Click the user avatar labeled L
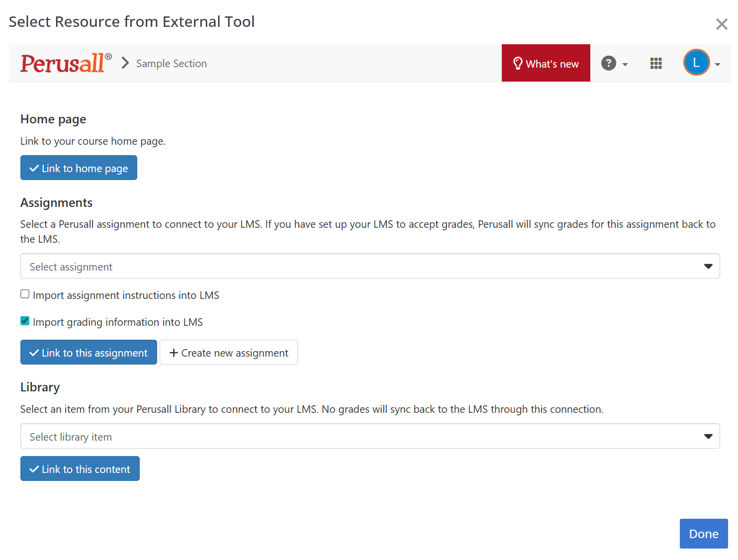 tap(696, 63)
